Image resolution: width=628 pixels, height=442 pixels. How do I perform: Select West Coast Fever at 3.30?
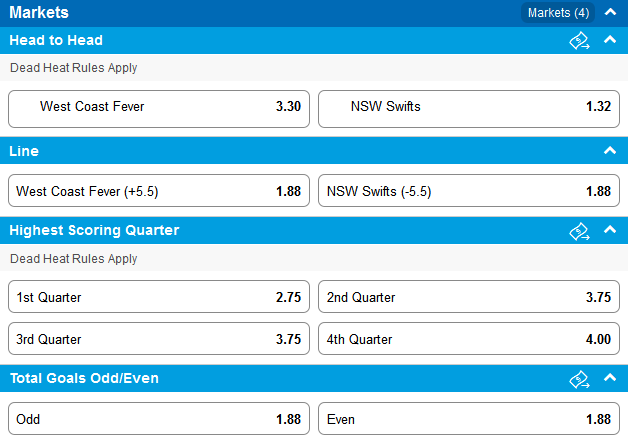(x=159, y=109)
